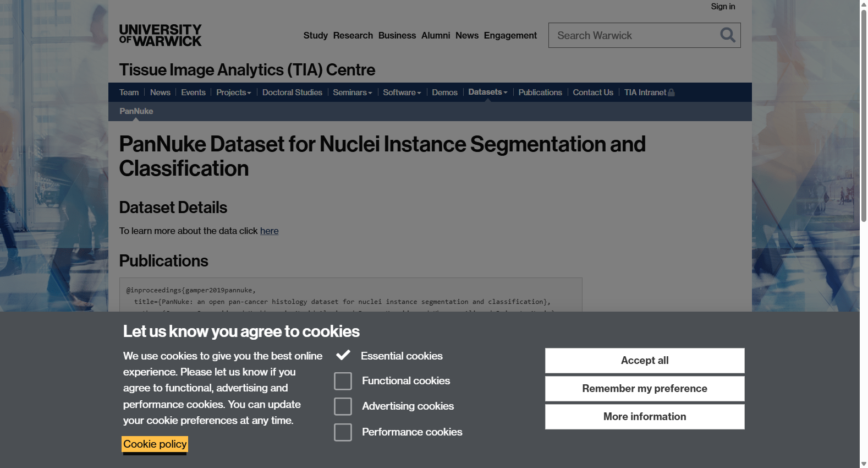Screen dimensions: 868x468
Task: Toggle the Essential cookies checkmark
Action: point(343,355)
